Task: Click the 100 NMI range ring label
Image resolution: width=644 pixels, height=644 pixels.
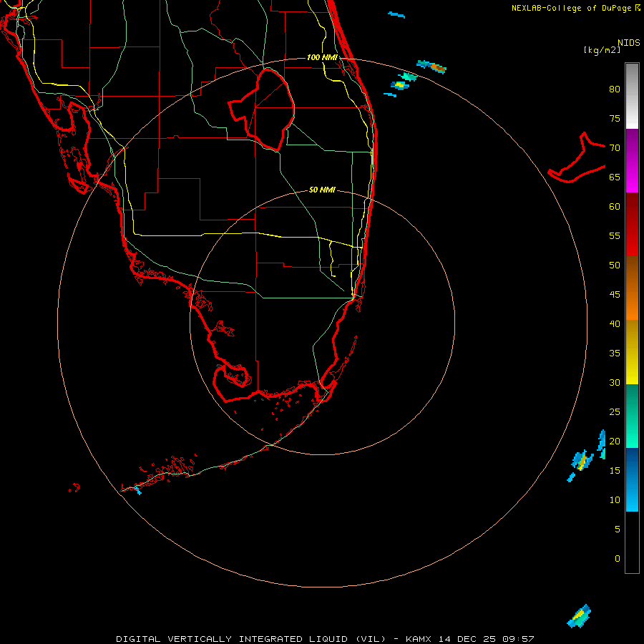Action: pyautogui.click(x=322, y=57)
